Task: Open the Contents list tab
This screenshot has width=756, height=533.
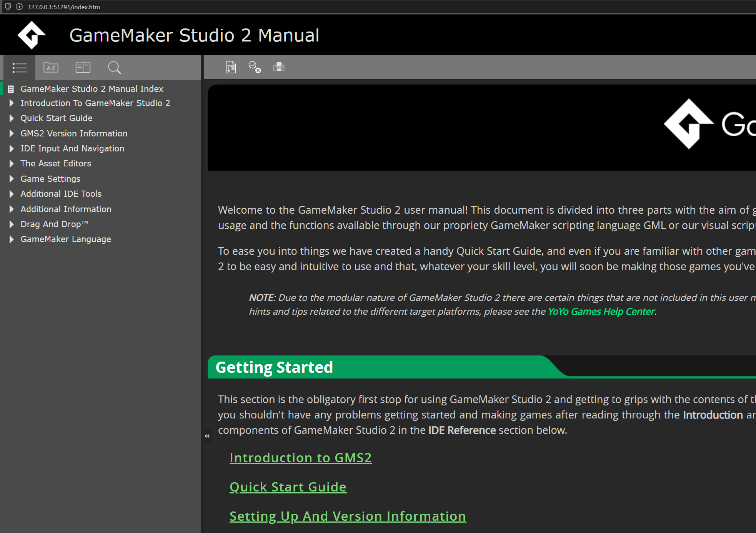Action: (20, 68)
